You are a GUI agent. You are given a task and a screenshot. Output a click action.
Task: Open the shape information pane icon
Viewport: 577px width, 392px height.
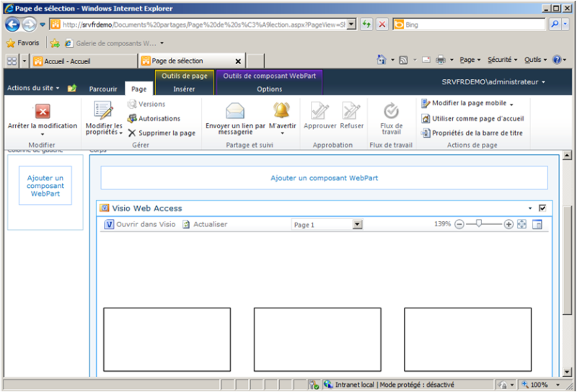pos(537,224)
